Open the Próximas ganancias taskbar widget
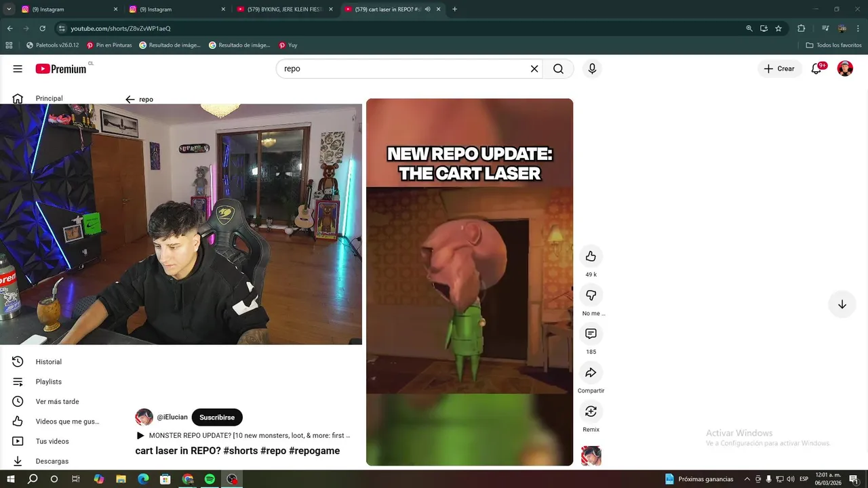This screenshot has height=488, width=868. (x=699, y=479)
